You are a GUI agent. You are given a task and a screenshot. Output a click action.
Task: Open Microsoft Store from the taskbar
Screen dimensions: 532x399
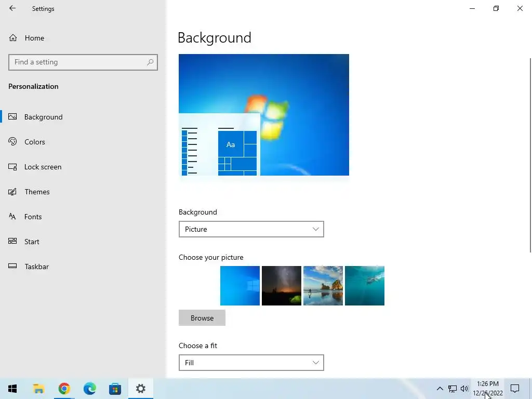115,389
